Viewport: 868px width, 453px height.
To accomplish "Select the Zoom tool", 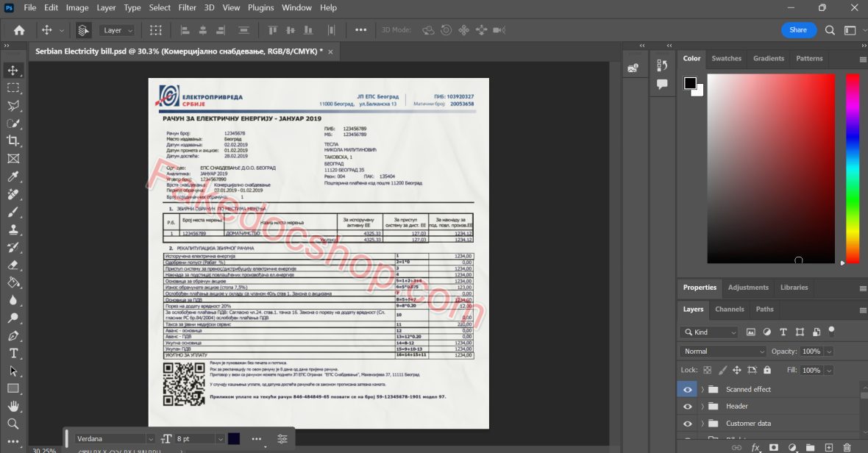I will [x=13, y=424].
